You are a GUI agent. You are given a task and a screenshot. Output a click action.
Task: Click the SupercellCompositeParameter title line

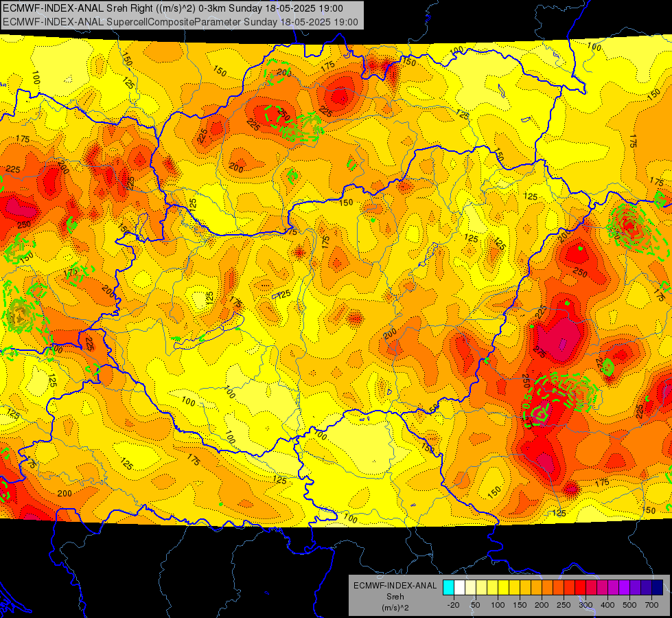[181, 22]
